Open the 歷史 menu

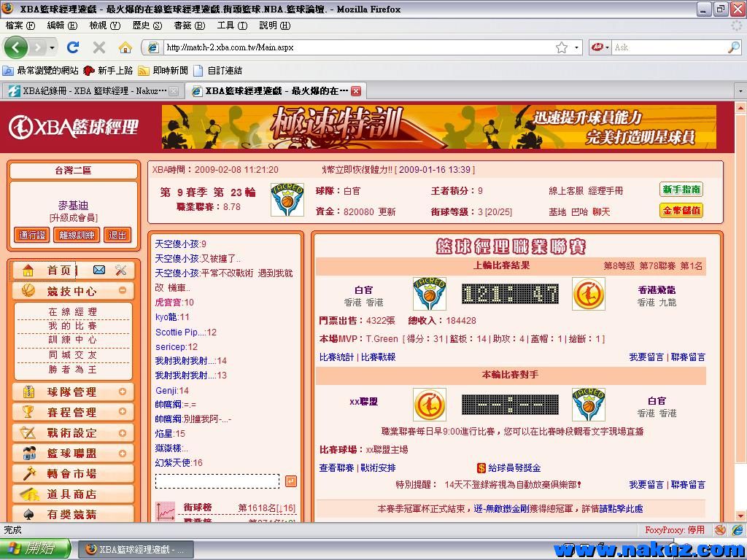click(x=147, y=26)
